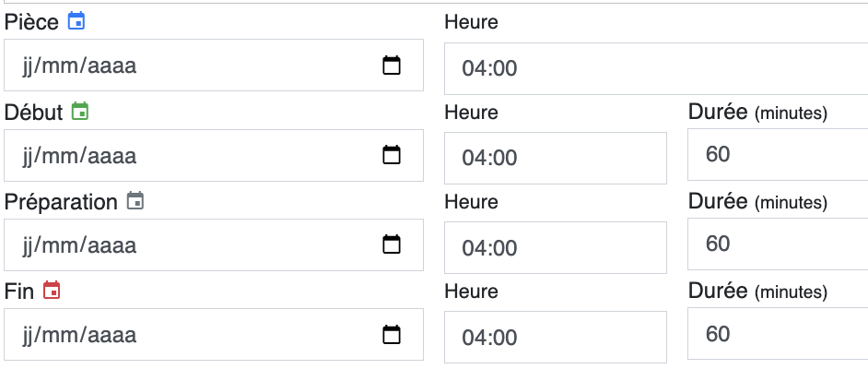Open the date picker in the Préparation field
Viewport: 868px width, 369px height.
[x=392, y=244]
